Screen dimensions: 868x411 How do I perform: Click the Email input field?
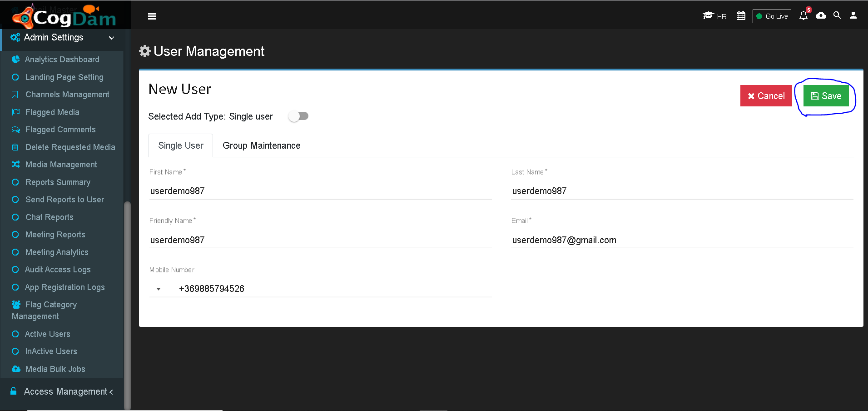pyautogui.click(x=682, y=240)
